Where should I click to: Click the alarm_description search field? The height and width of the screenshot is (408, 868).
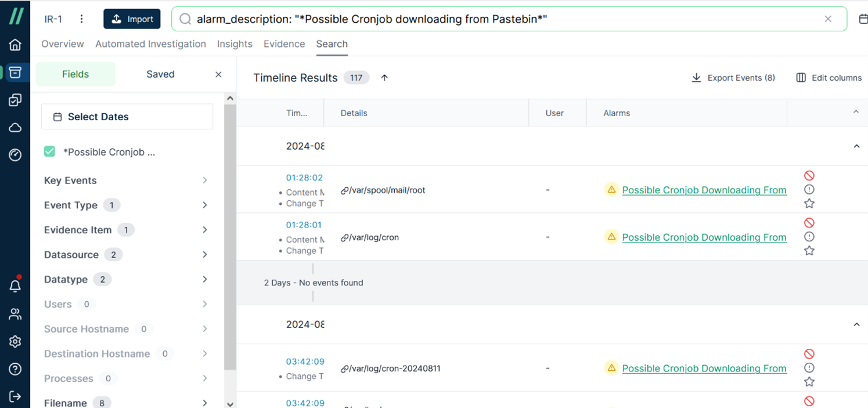click(509, 19)
